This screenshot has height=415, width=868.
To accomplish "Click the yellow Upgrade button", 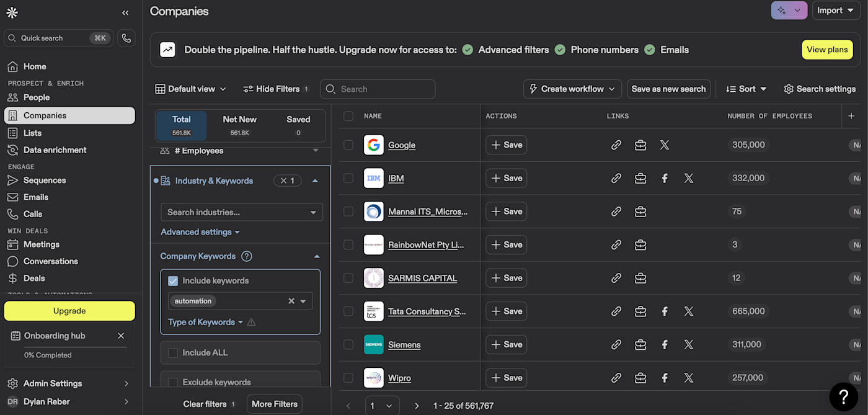I will pos(69,311).
